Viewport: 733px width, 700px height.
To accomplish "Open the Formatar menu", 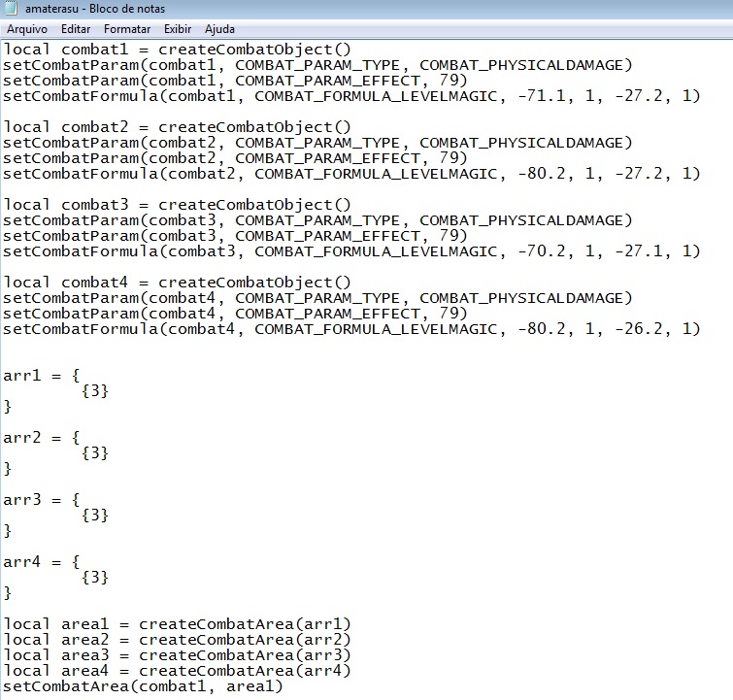I will (x=127, y=29).
